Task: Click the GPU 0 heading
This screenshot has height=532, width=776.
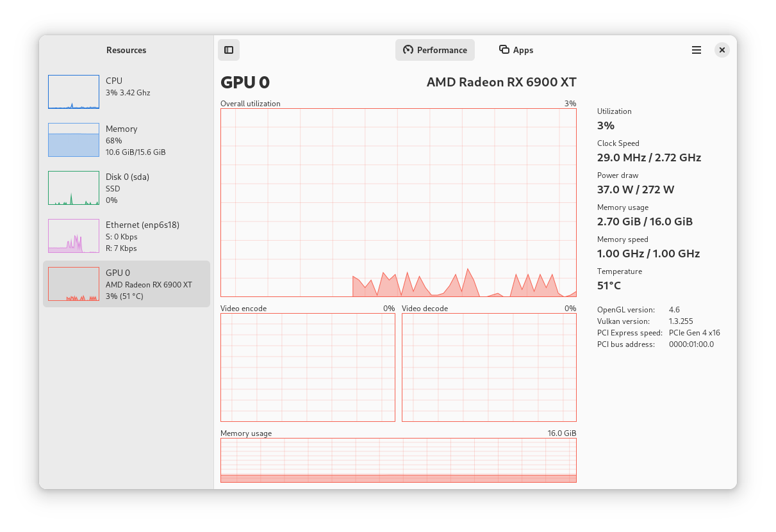Action: 245,82
